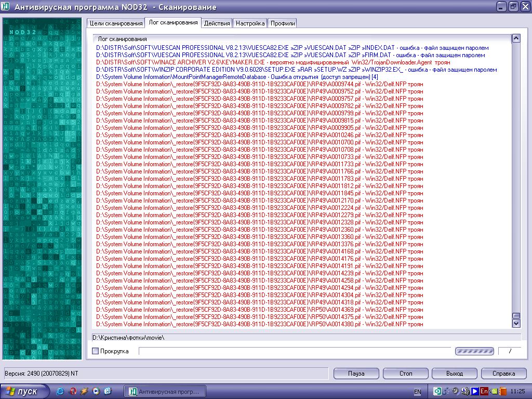The image size is (532, 399).
Task: Select the A0010246.pif trojan log line
Action: pyautogui.click(x=260, y=135)
